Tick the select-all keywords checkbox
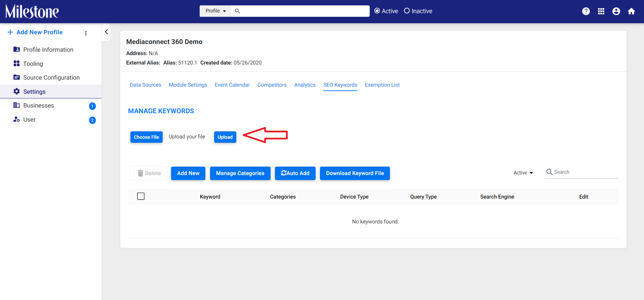The height and width of the screenshot is (300, 644). pos(141,196)
